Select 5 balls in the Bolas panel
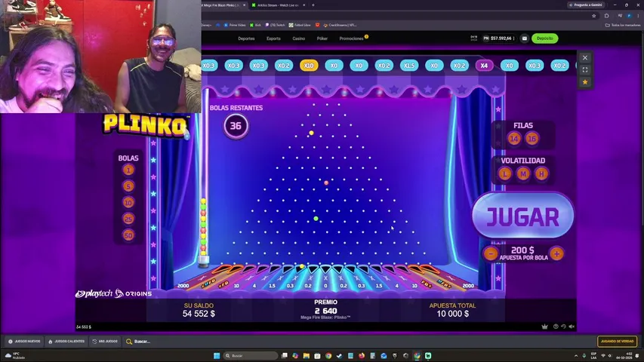This screenshot has width=644, height=362. [128, 186]
